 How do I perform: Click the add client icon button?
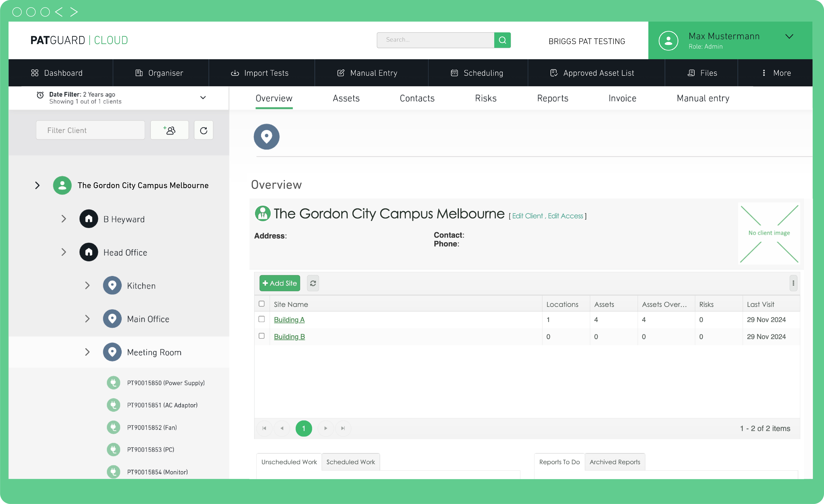tap(170, 130)
